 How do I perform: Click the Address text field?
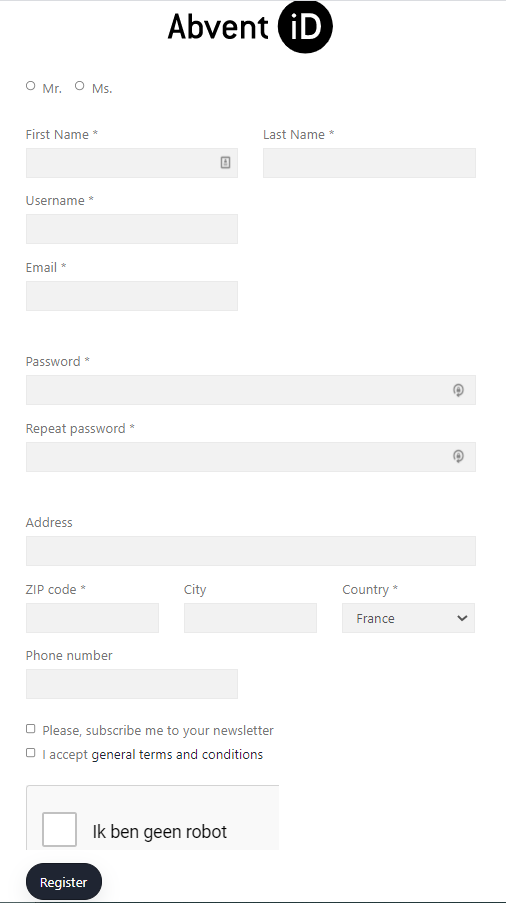click(x=251, y=551)
